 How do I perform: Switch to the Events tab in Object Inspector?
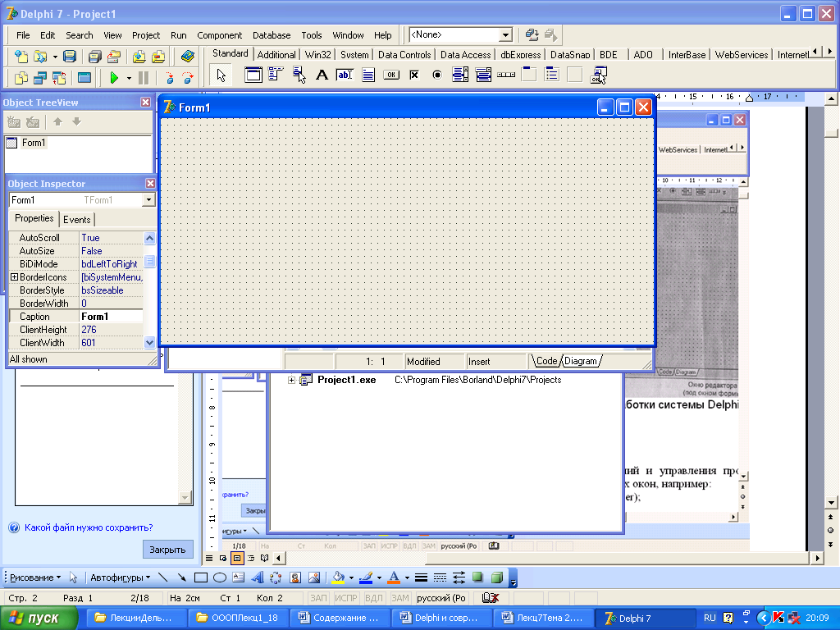click(x=77, y=219)
